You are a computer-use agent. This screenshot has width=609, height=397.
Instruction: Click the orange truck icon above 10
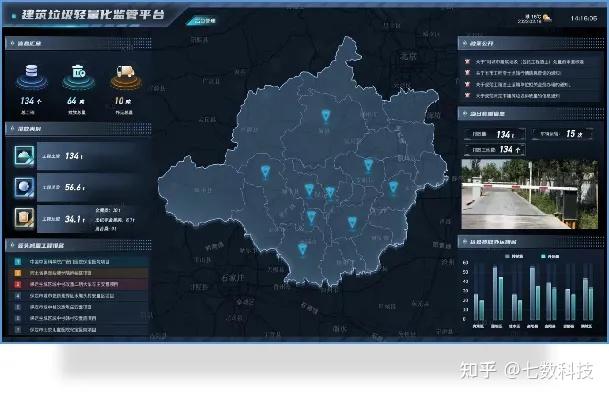(x=125, y=72)
